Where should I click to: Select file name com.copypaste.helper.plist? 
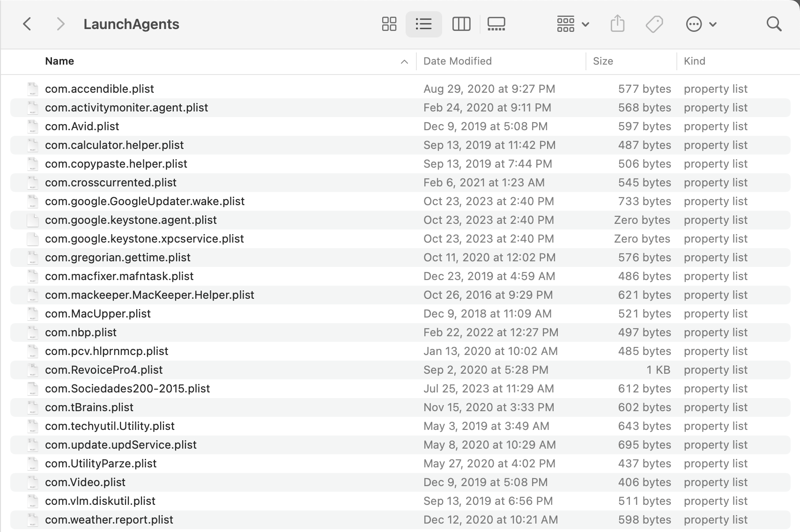pos(116,164)
